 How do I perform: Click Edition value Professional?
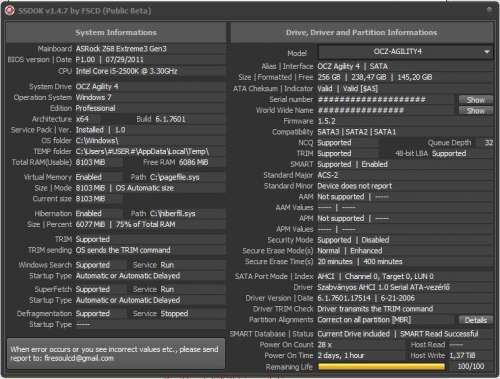95,108
